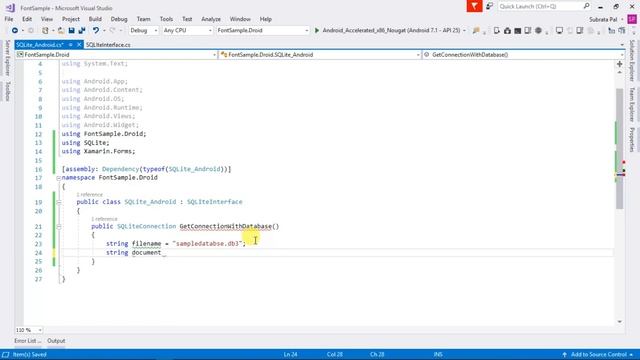Open the Edit menu
This screenshot has height=360, width=640.
pyautogui.click(x=27, y=19)
